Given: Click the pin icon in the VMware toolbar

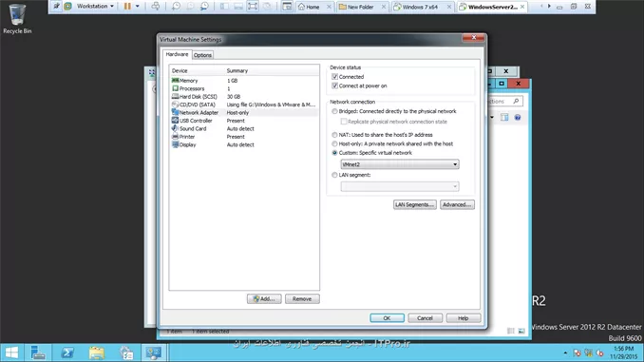Looking at the screenshot, I should pyautogui.click(x=56, y=6).
